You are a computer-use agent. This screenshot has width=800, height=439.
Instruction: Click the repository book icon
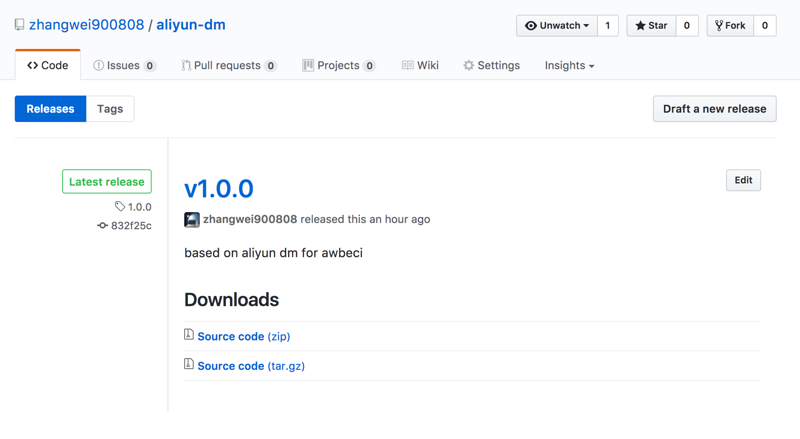tap(19, 25)
